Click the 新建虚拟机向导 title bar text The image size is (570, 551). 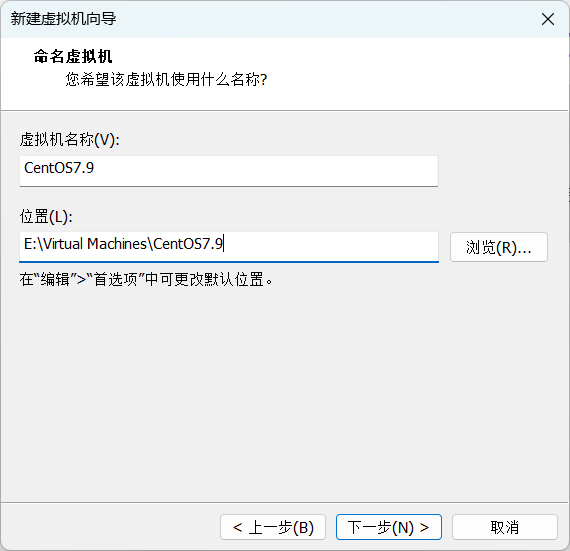click(63, 19)
